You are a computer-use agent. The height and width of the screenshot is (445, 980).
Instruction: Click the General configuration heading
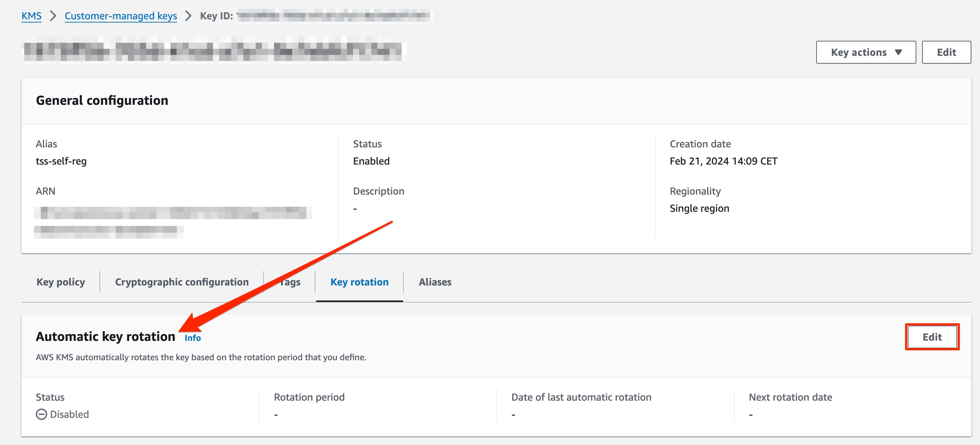pyautogui.click(x=102, y=101)
